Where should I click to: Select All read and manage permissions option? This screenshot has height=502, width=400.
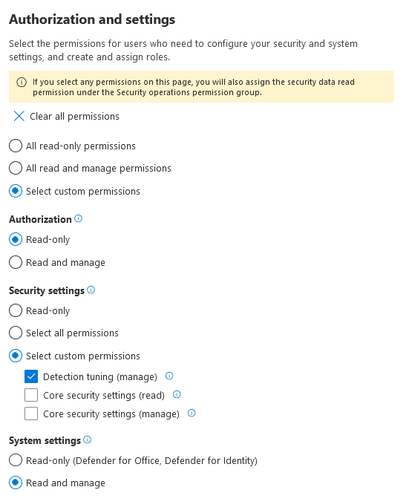tap(16, 168)
